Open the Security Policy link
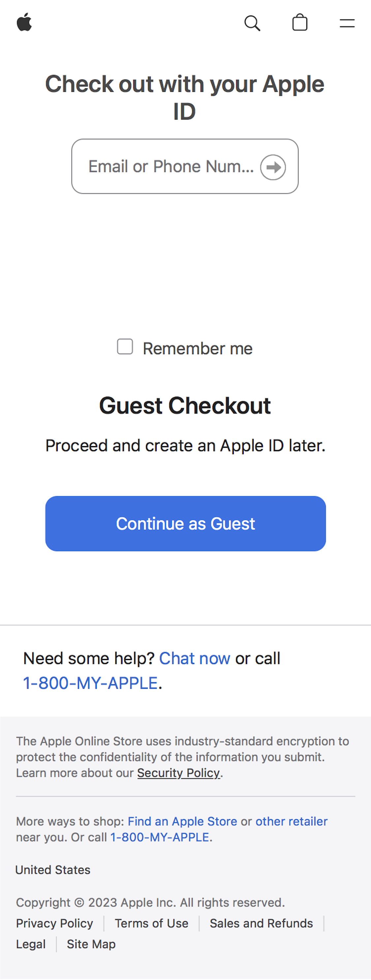 click(178, 773)
